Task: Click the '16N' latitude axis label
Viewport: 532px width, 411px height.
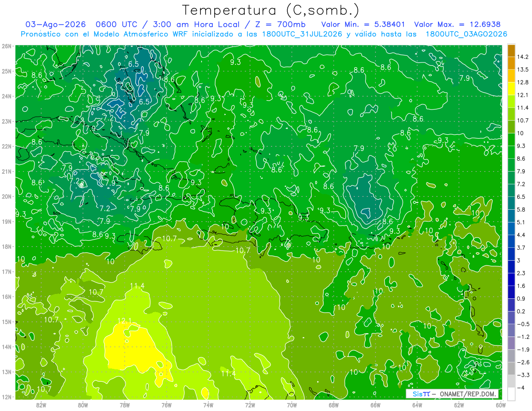Action: 7,297
